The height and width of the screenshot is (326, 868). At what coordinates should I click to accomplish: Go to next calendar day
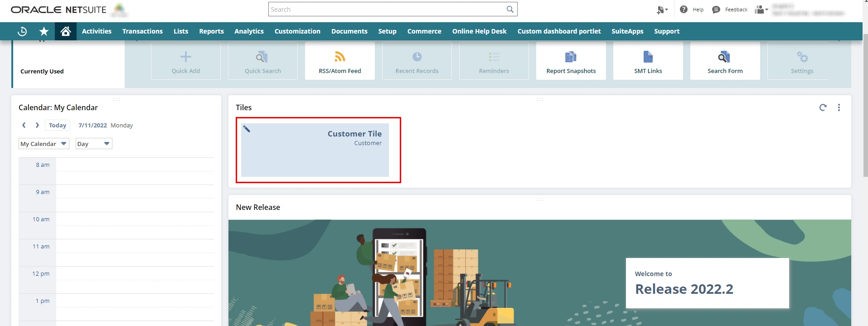click(x=37, y=125)
